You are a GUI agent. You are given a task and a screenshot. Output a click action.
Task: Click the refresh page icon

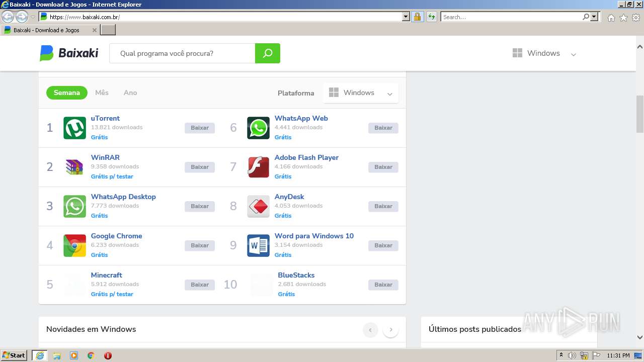431,17
